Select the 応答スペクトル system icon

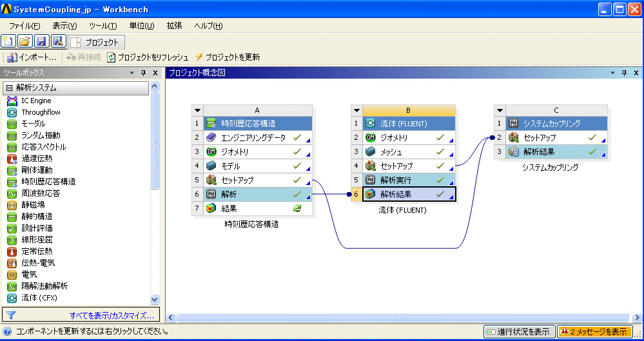pos(12,147)
